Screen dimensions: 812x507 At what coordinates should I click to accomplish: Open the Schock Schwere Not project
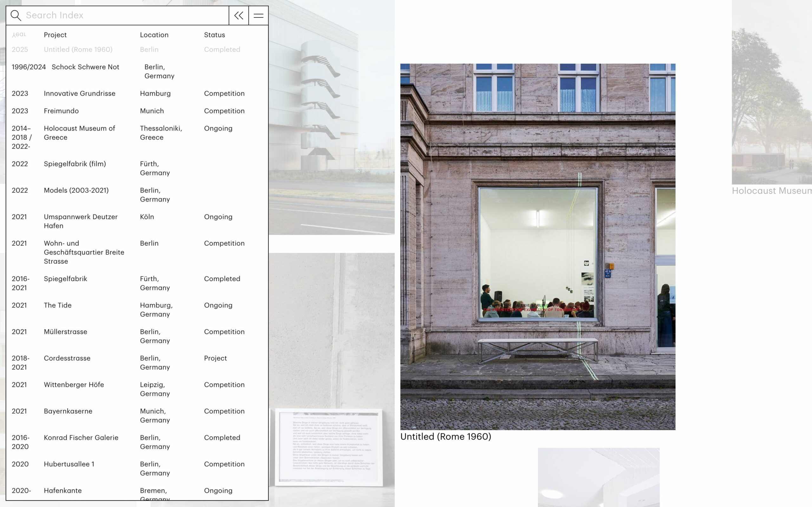85,67
